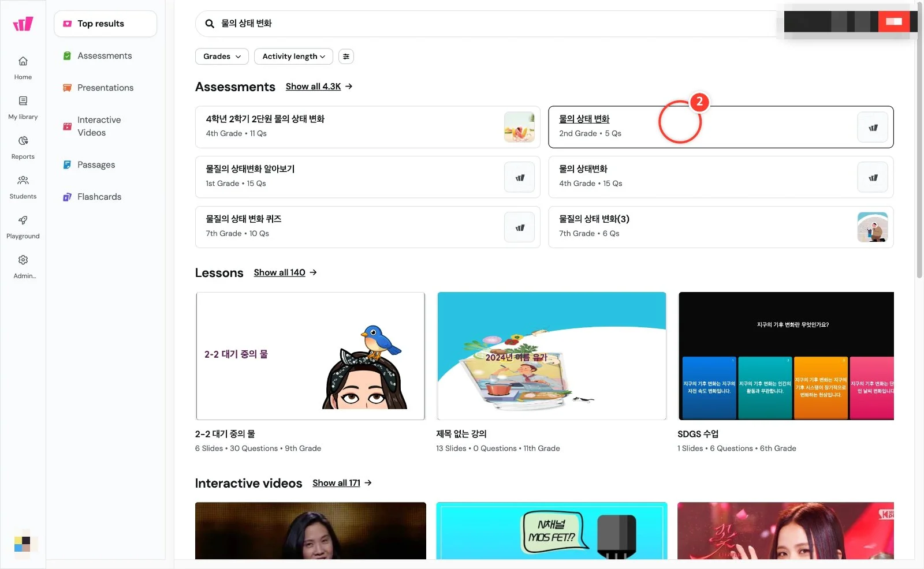
Task: Open the 제목 없는 강의 lesson thumbnail
Action: [552, 356]
